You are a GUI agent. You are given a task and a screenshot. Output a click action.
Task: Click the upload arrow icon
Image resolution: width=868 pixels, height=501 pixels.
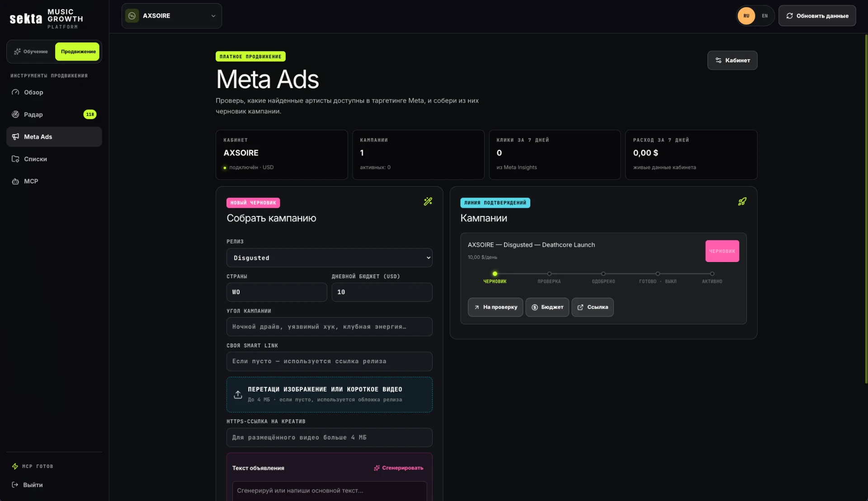[238, 394]
